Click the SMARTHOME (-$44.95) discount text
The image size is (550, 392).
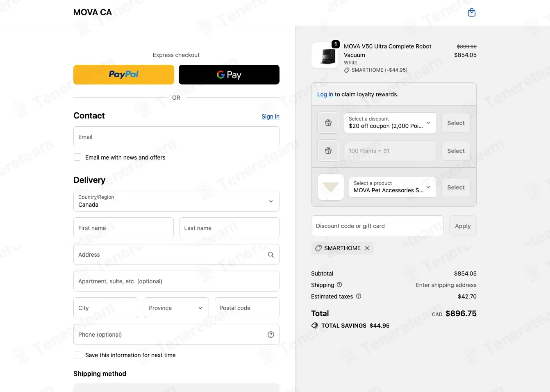[380, 70]
